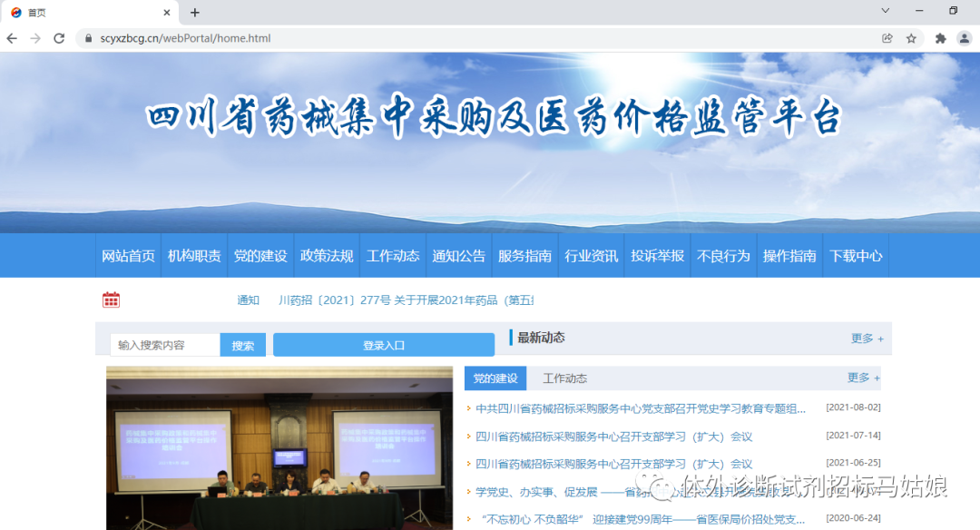This screenshot has width=980, height=530.
Task: Click the 输入搜索内容 search field
Action: tap(165, 346)
